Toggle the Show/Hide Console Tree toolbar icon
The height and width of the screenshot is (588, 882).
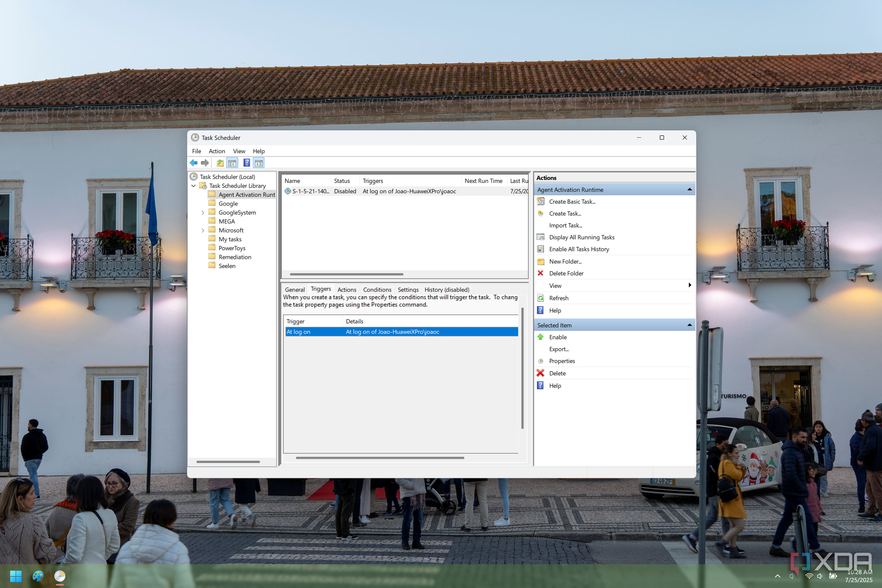[232, 163]
